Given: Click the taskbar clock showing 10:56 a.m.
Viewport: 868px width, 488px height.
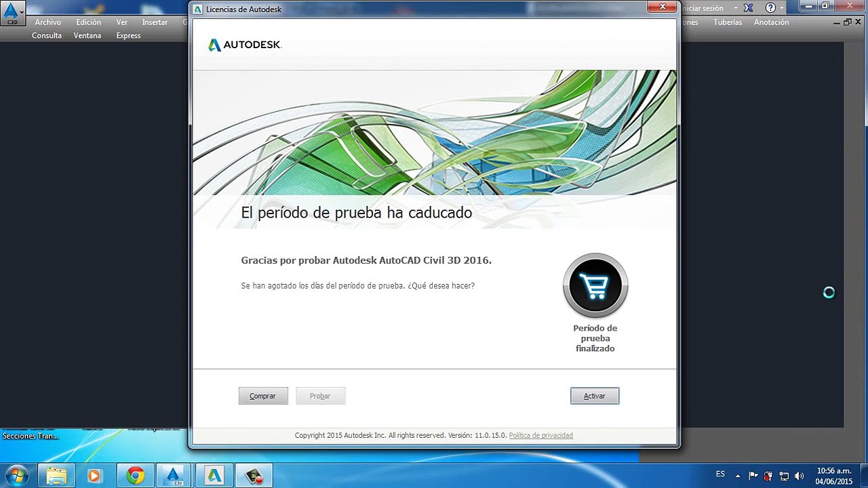Looking at the screenshot, I should 834,476.
